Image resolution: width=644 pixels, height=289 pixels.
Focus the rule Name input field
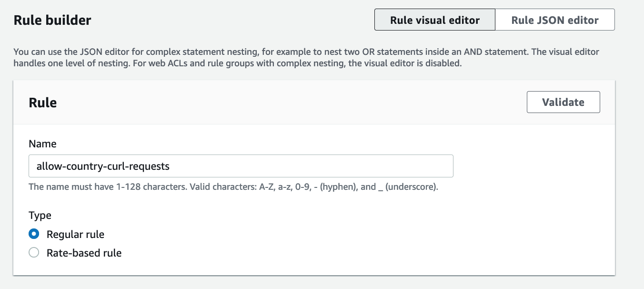pos(241,166)
